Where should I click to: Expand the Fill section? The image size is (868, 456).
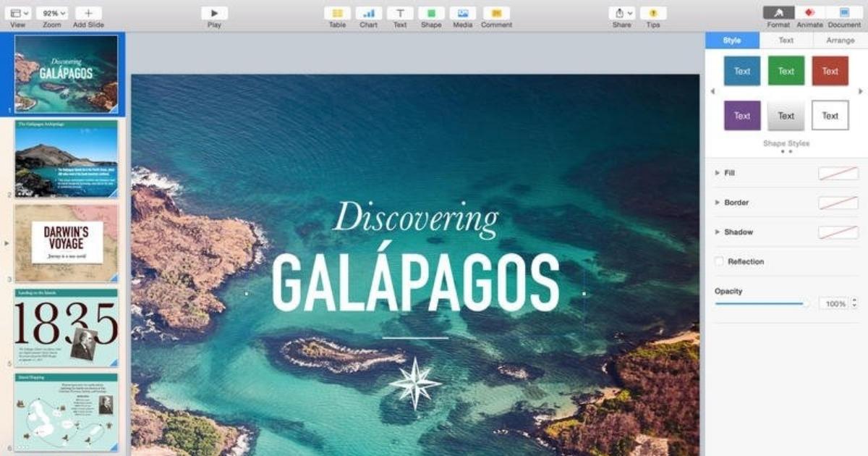tap(718, 173)
